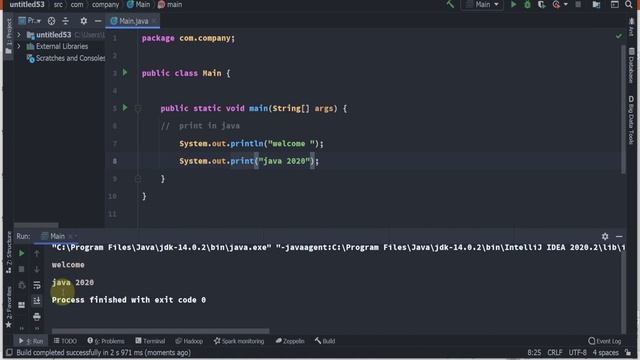The image size is (640, 360).
Task: Click the tool-window toggle icon in the status bar
Action: coord(9,352)
